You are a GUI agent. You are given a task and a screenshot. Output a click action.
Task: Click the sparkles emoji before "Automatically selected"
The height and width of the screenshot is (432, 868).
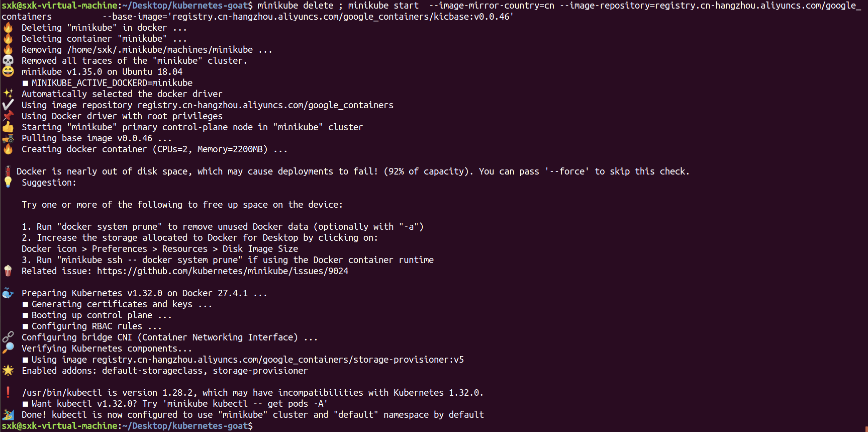tap(8, 94)
